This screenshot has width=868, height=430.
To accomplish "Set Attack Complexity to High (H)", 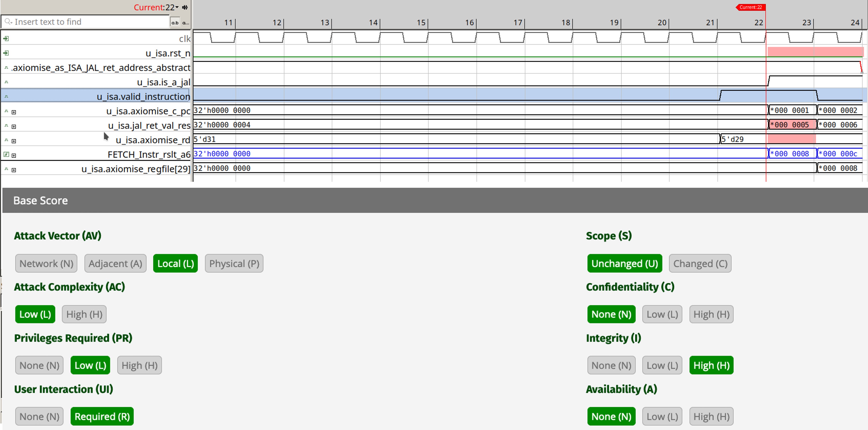I will tap(84, 314).
